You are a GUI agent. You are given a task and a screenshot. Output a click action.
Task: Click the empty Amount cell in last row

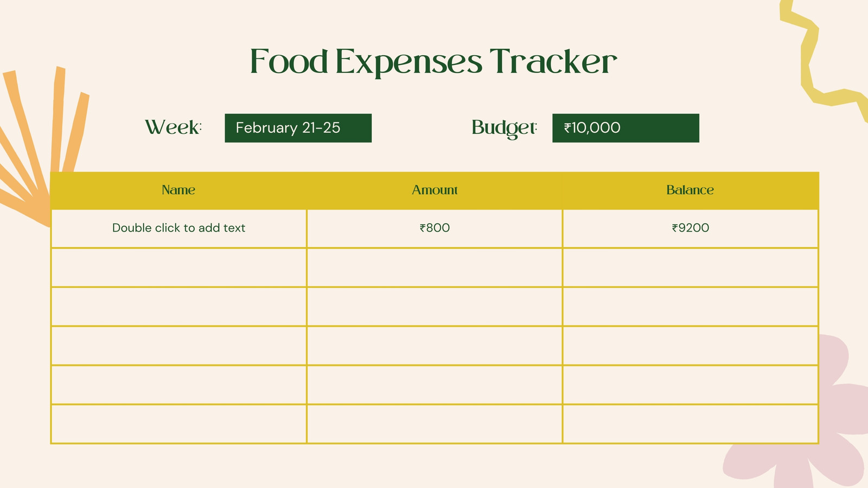(435, 424)
